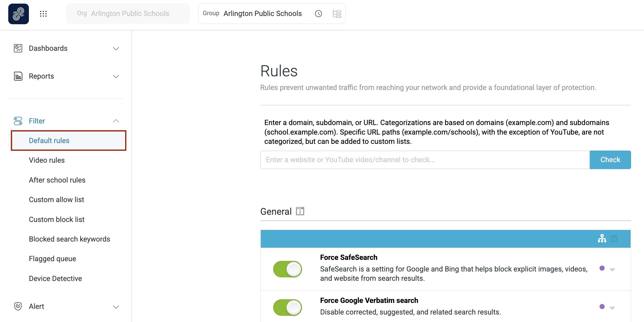
Task: Open Force Google Verbatim search dropdown arrow
Action: (612, 308)
